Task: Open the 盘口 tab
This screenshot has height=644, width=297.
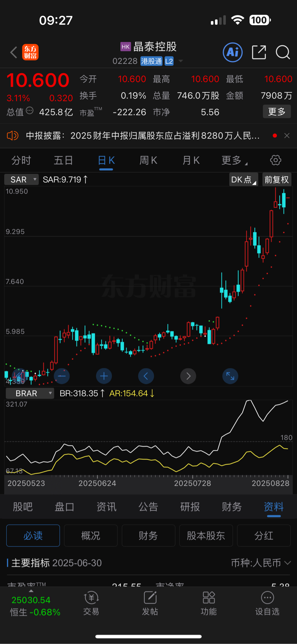Action: (x=65, y=507)
